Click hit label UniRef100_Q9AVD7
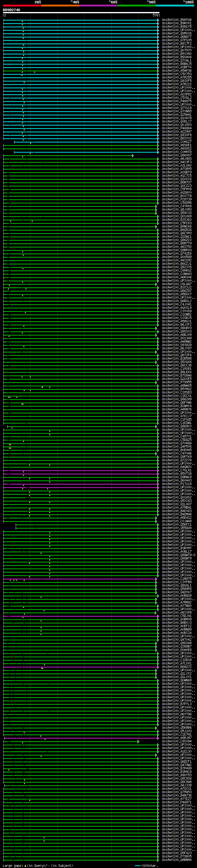The height and width of the screenshot is (868, 197). click(177, 155)
